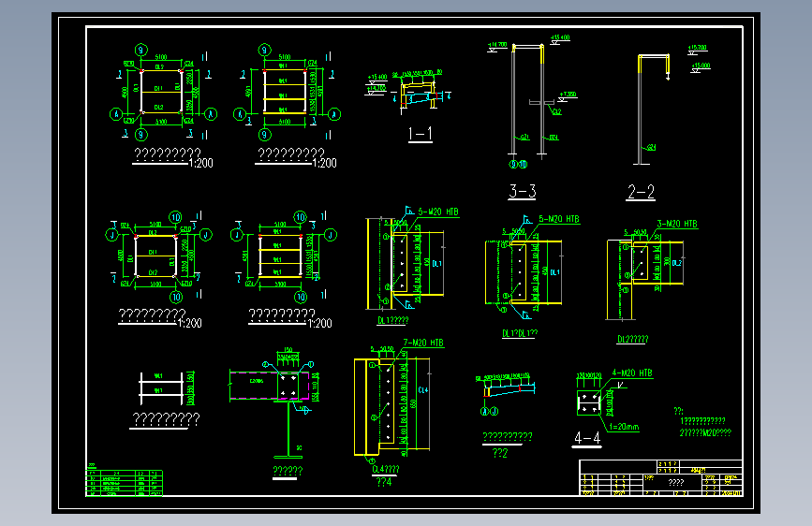Click the column label leader in section 2-2
This screenshot has height=526, width=812.
pyautogui.click(x=648, y=148)
